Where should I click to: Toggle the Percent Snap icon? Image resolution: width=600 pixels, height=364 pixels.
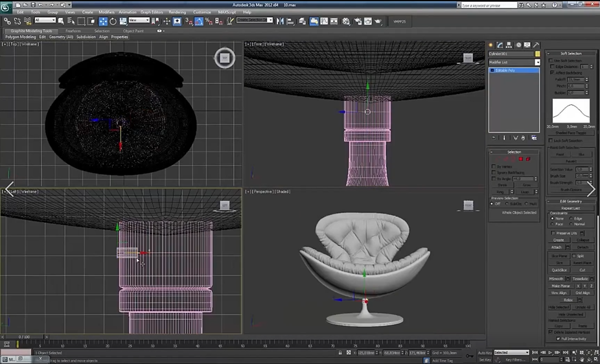click(x=209, y=21)
